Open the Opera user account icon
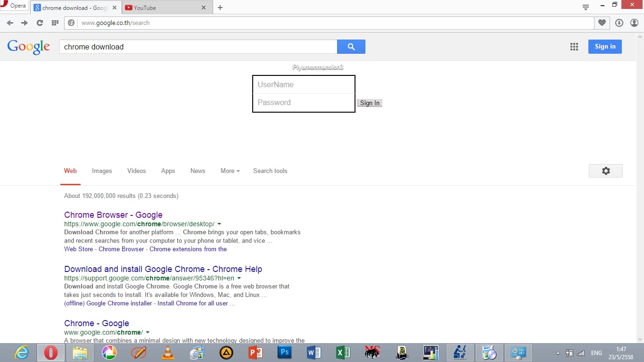The image size is (644, 362). pyautogui.click(x=634, y=23)
